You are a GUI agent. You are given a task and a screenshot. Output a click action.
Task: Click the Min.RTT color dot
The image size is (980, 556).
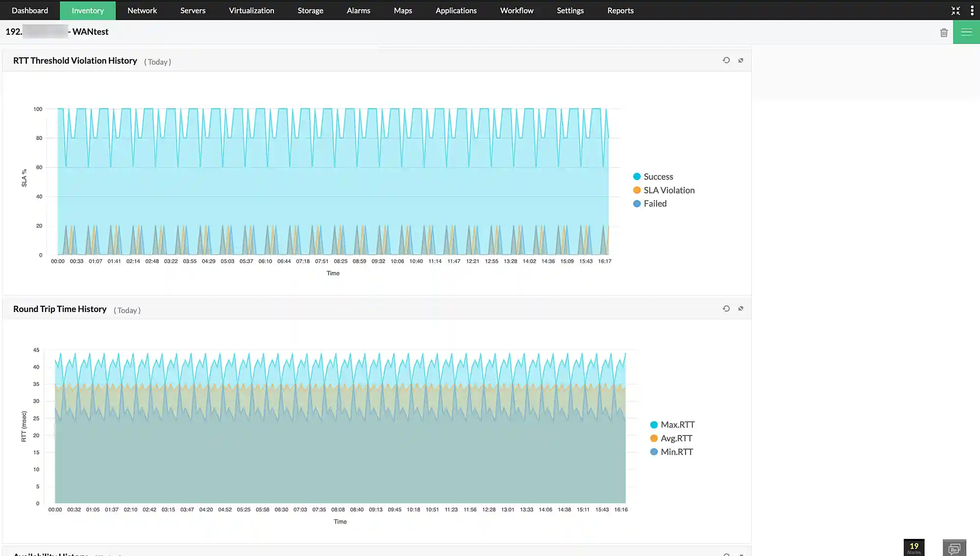pyautogui.click(x=654, y=452)
